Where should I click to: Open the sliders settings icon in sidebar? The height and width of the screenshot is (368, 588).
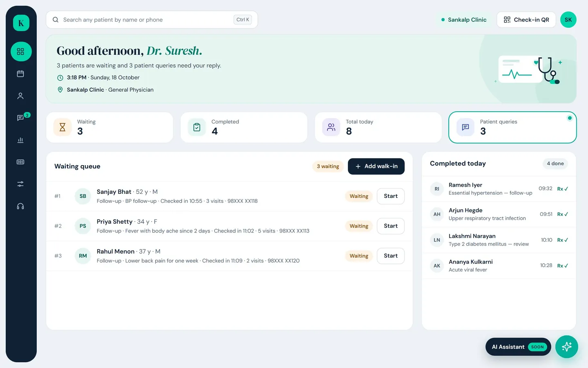(x=20, y=184)
